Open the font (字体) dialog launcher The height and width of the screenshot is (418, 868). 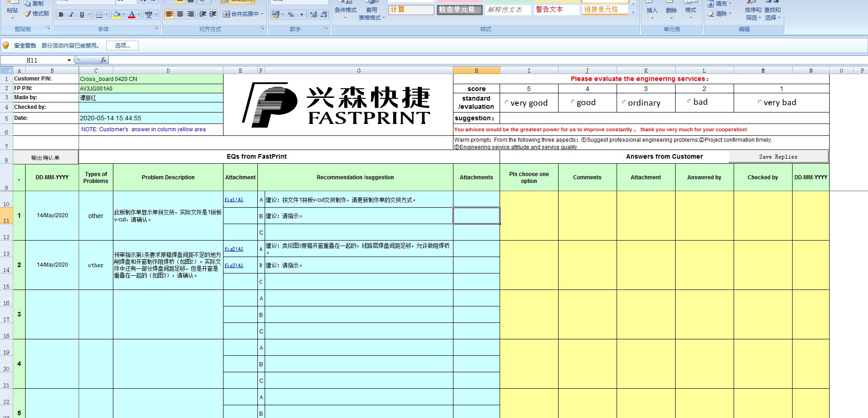point(156,28)
